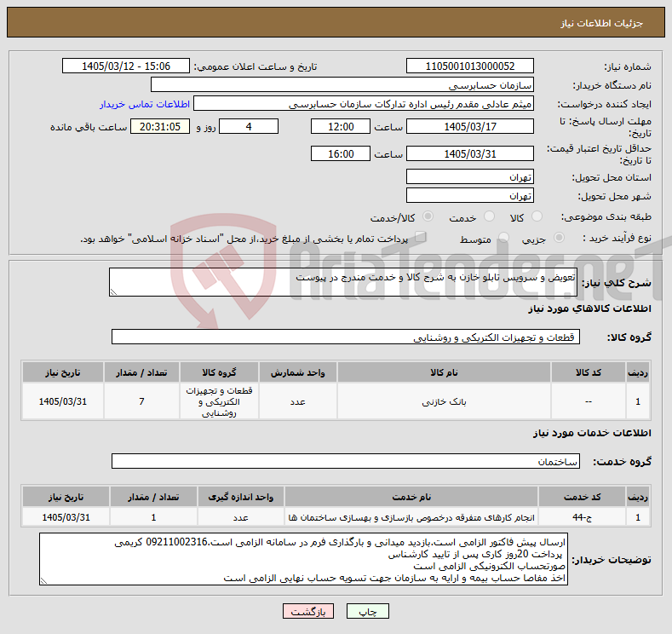Click the بانک خازنی goods cell
Screen dimensions: 672x634
click(x=444, y=401)
